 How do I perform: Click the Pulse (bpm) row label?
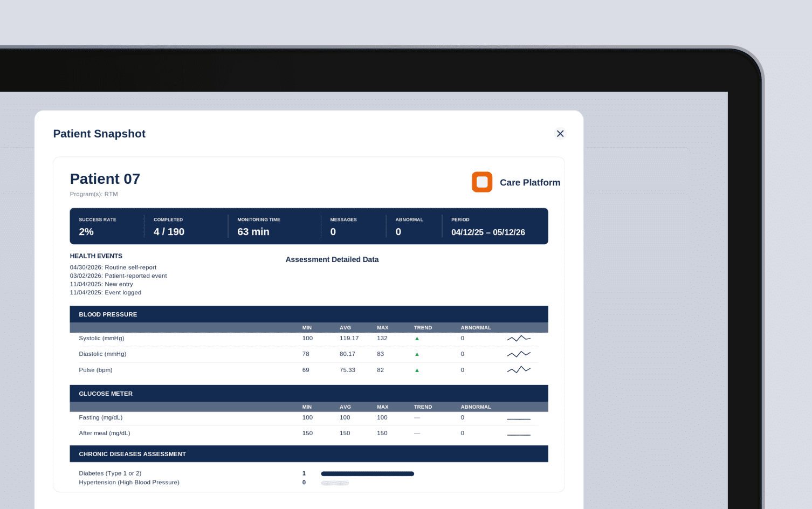click(x=95, y=370)
